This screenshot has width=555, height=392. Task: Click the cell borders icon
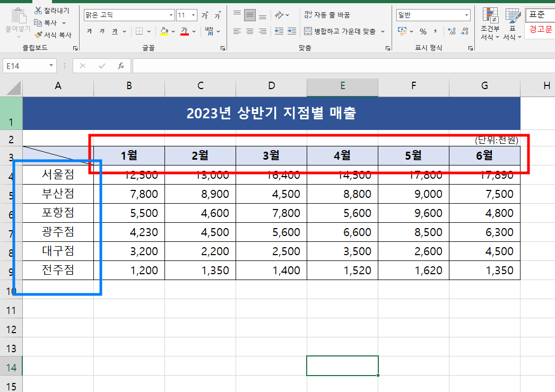140,31
